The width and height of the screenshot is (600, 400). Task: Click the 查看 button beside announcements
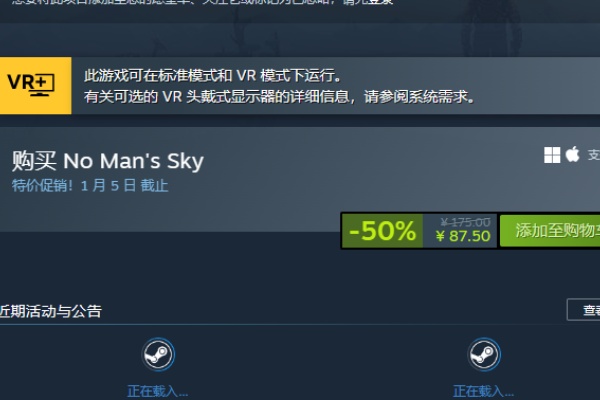(583, 310)
